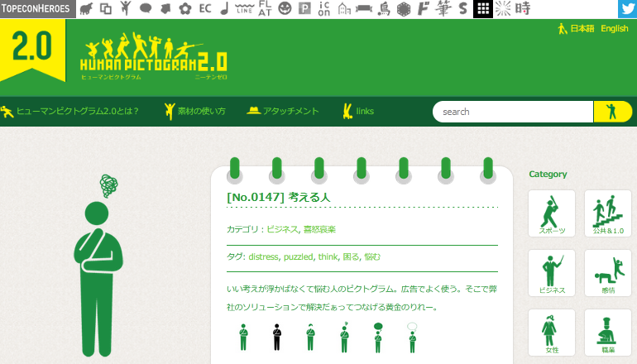The image size is (637, 364).
Task: Select the pictogram variant with hair
Action: point(311,338)
